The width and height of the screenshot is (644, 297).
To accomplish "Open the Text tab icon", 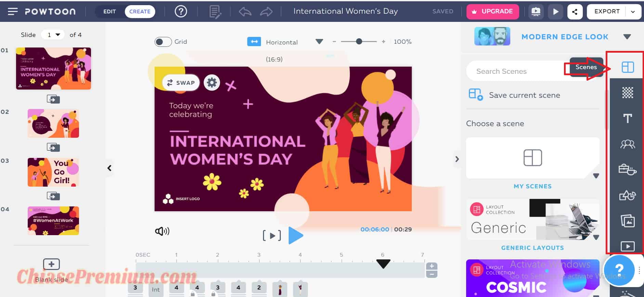I will coord(628,119).
